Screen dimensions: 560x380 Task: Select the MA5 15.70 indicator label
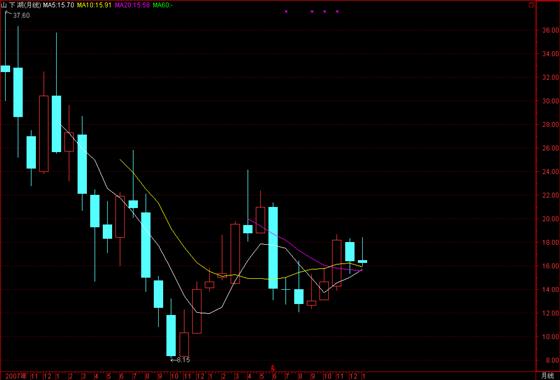59,5
